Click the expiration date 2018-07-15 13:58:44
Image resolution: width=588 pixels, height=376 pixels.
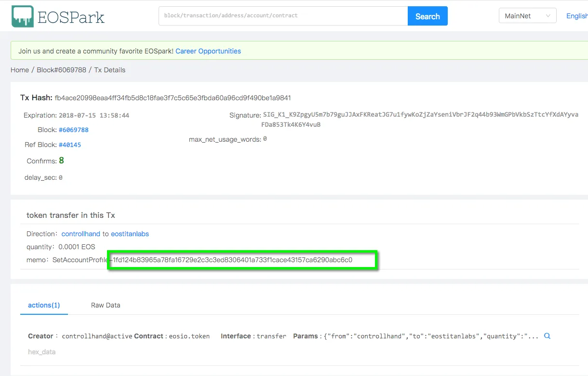94,116
